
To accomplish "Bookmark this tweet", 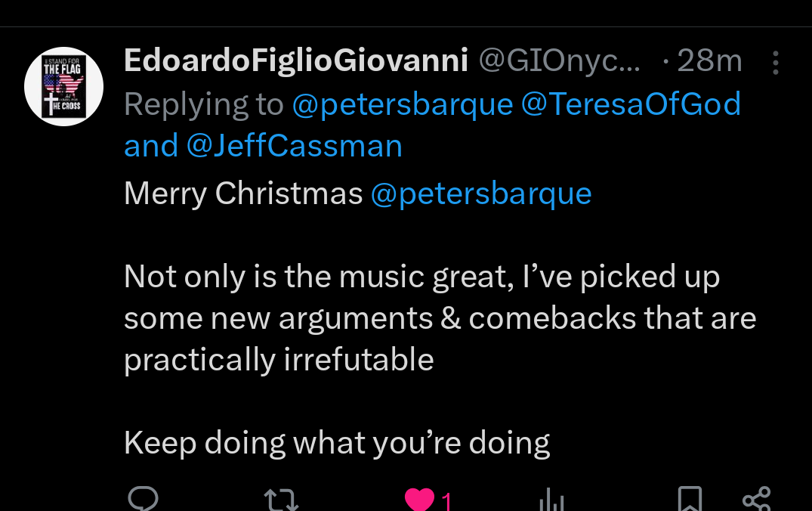I will click(x=689, y=500).
